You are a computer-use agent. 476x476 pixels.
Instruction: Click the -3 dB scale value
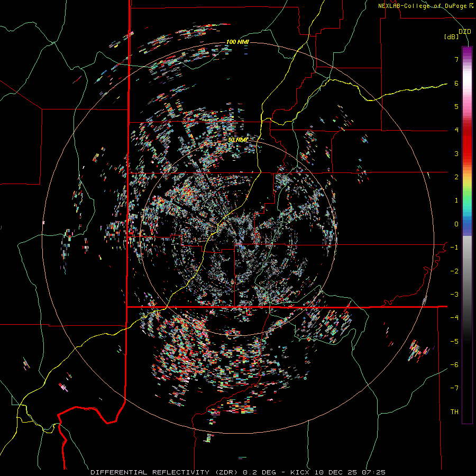454,295
